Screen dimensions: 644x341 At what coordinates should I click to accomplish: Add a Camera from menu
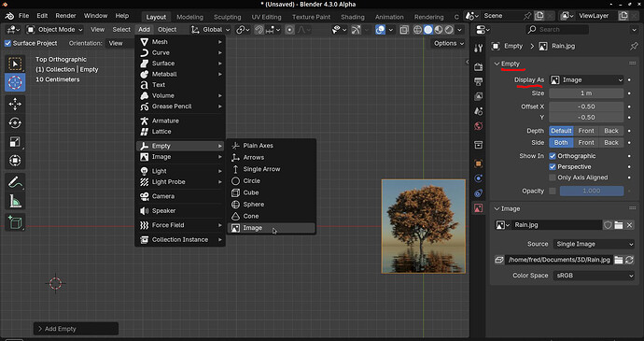pos(180,196)
